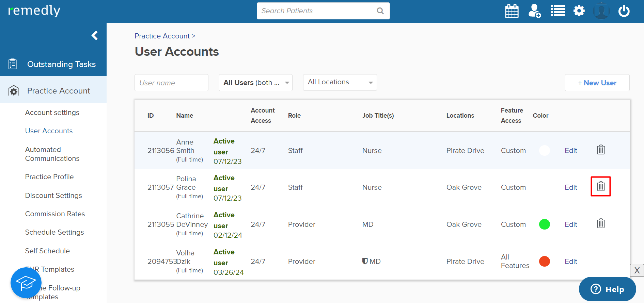Click user ID 2113056

161,151
